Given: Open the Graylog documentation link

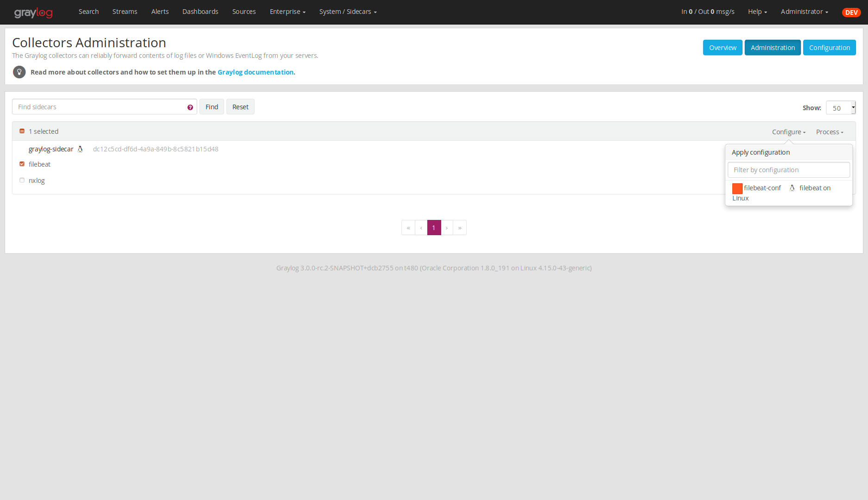Looking at the screenshot, I should coord(256,72).
